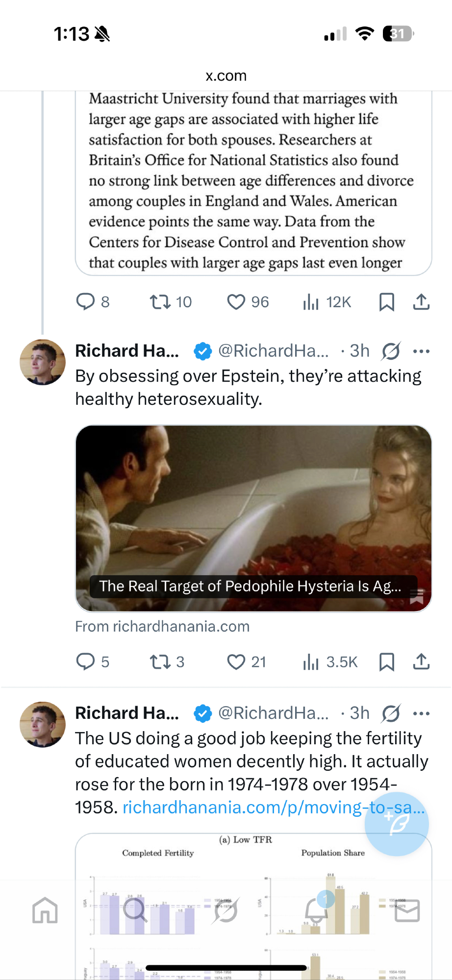Tap the floating compose post button
Viewport: 452px width, 980px height.
coord(397,824)
